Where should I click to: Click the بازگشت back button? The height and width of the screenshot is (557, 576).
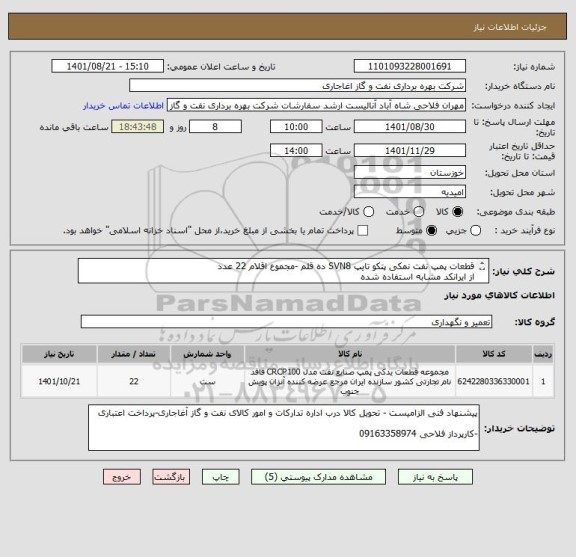click(x=171, y=477)
